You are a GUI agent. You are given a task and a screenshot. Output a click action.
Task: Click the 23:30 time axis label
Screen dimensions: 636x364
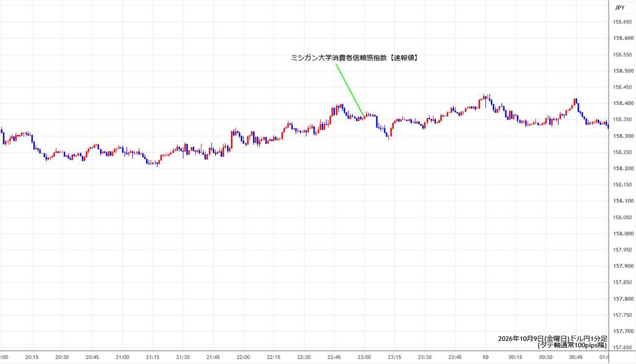click(425, 357)
